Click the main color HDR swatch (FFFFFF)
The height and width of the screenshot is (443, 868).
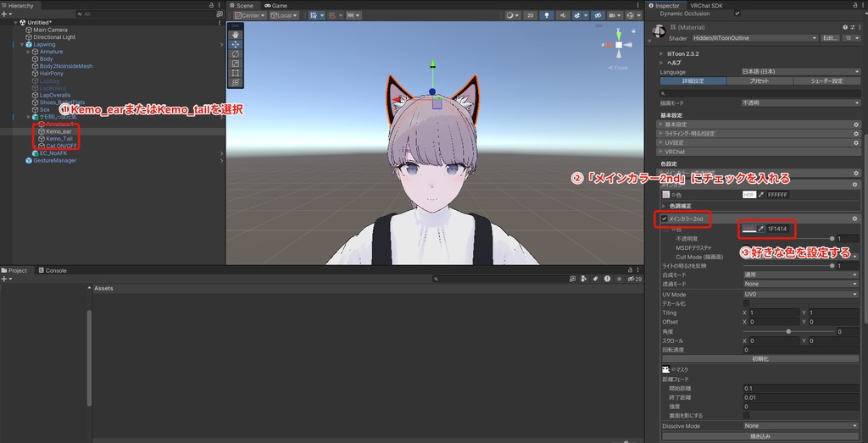click(x=749, y=195)
